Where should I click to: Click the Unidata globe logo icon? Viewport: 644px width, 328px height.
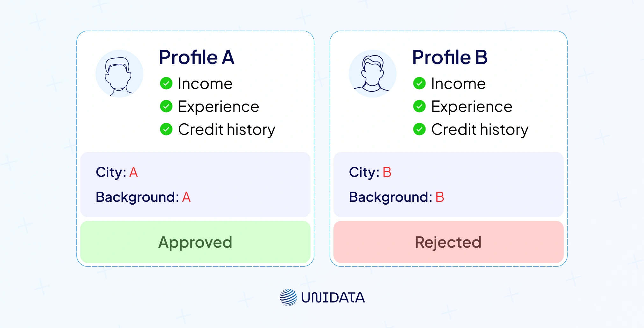[x=288, y=297]
